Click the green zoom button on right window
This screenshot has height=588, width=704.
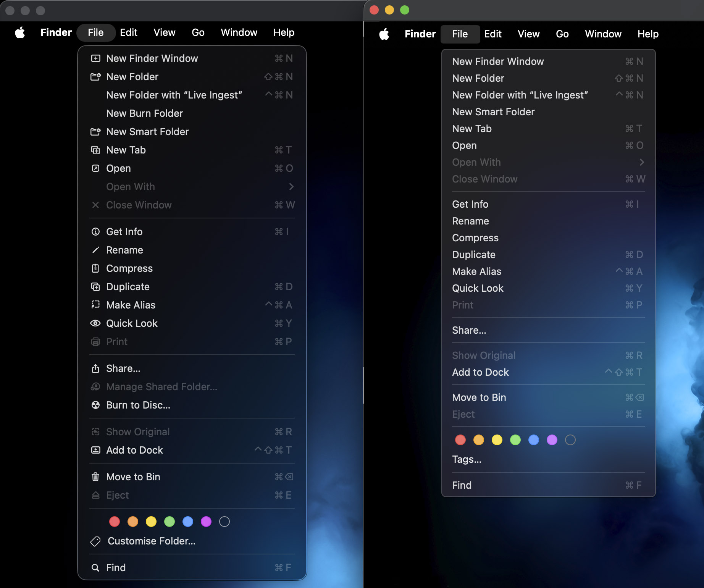click(405, 10)
